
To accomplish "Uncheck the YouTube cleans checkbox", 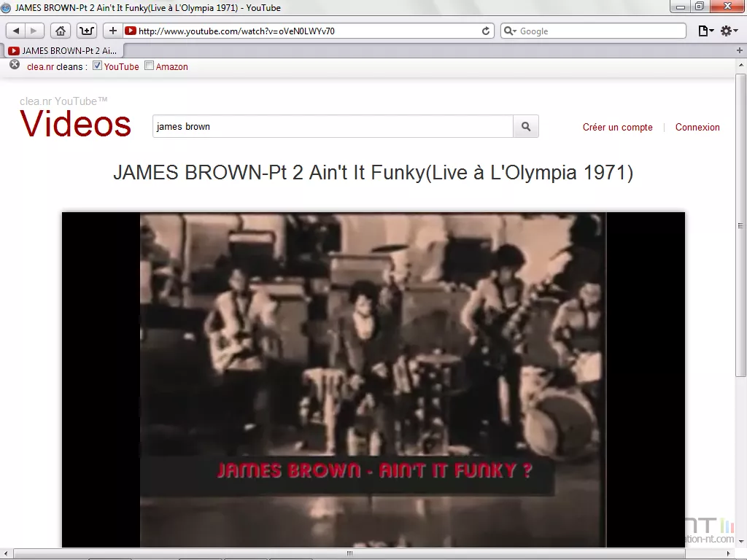I will pos(98,66).
